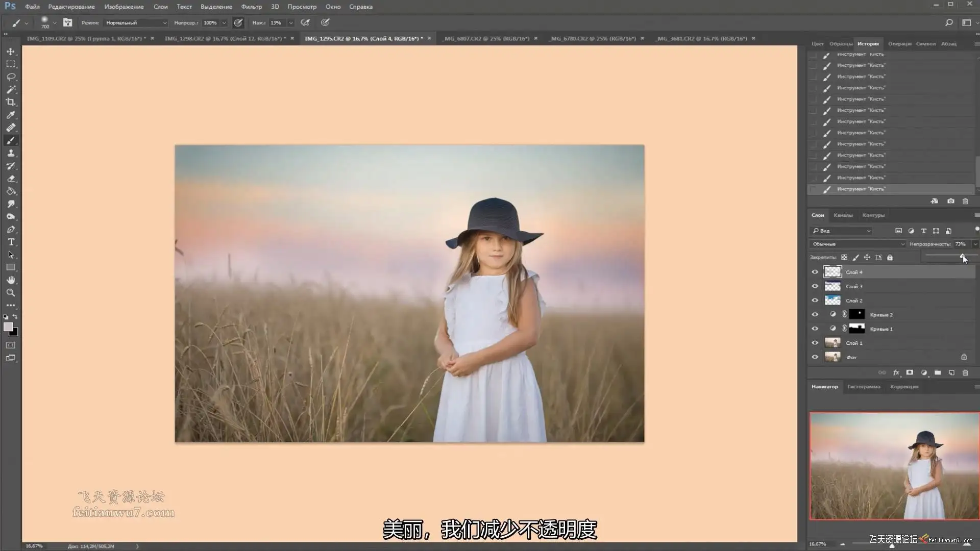The width and height of the screenshot is (980, 551).
Task: Click the Navigator preview thumbnail
Action: pos(894,466)
